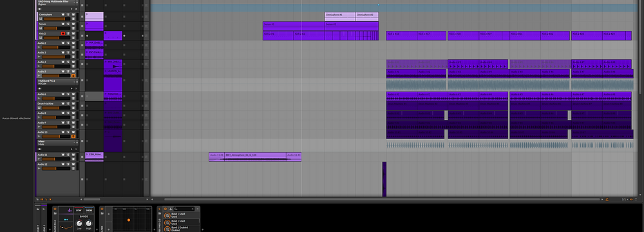Click instrument icon on Omnisphere track
The height and width of the screenshot is (232, 644).
41,19
